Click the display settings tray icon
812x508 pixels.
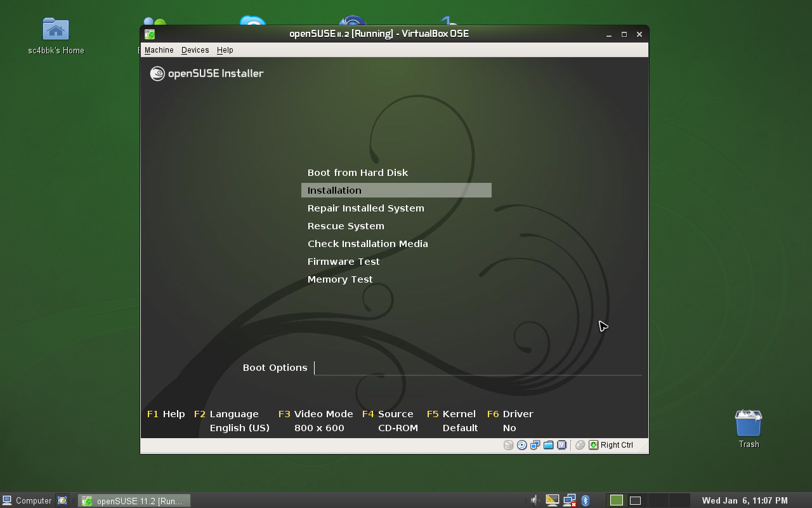553,500
